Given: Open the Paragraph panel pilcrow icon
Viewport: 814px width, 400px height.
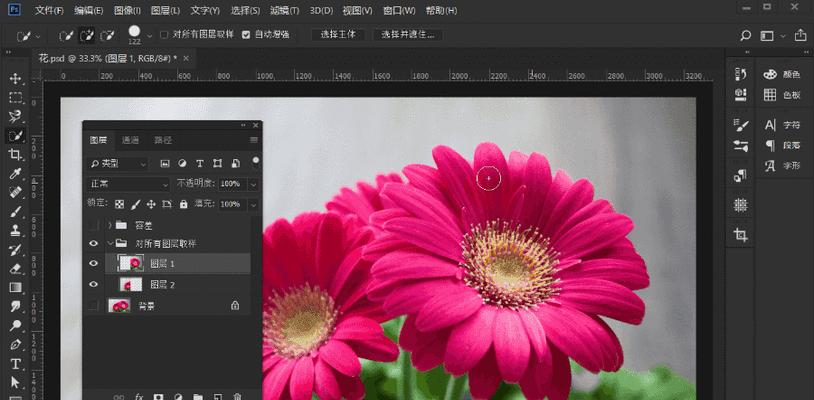Looking at the screenshot, I should click(770, 146).
